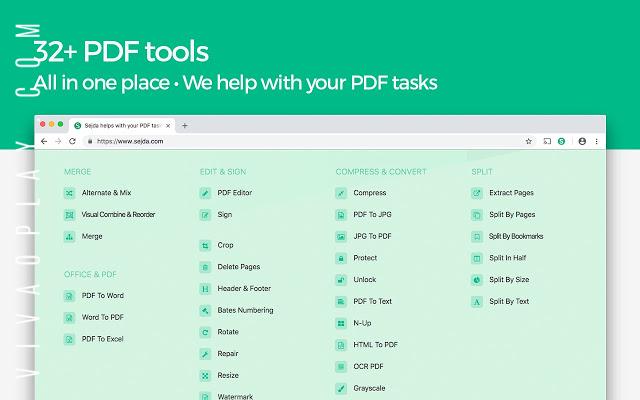Click the Compress tool icon
The height and width of the screenshot is (400, 640).
341,193
